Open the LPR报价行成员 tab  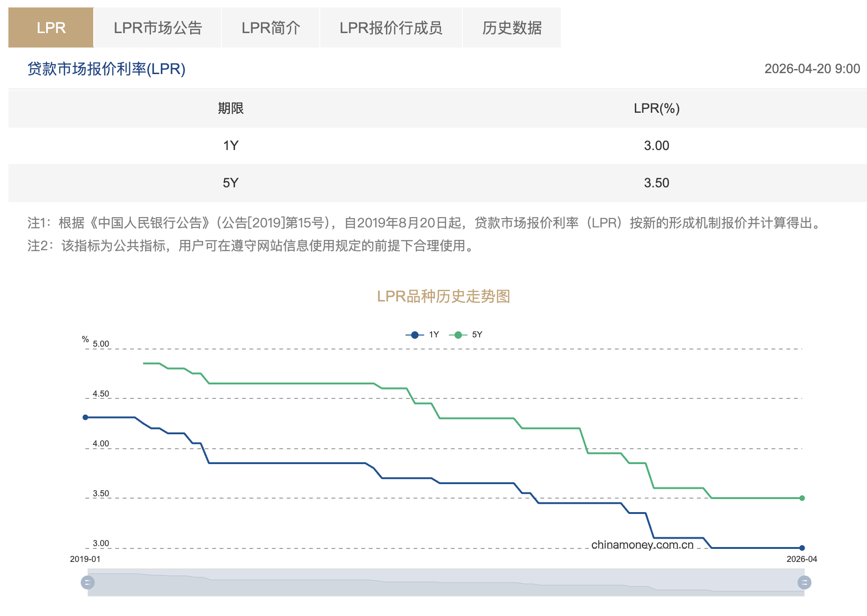click(392, 27)
